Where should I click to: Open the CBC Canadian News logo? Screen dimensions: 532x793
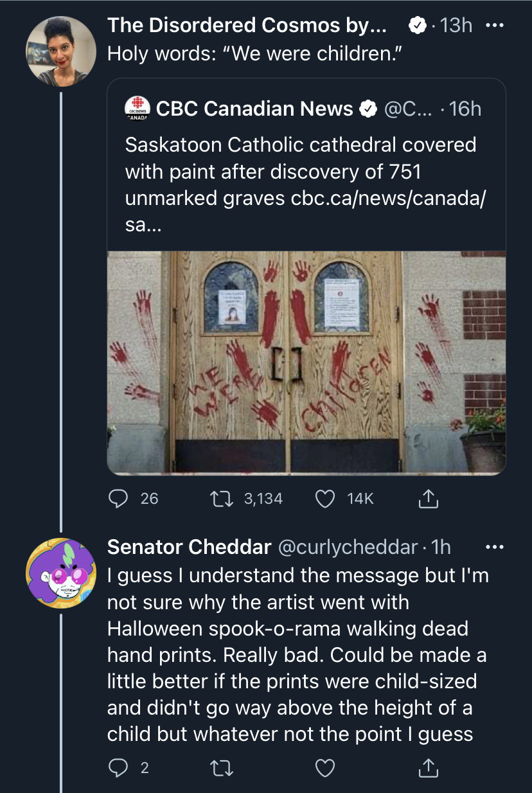pyautogui.click(x=137, y=109)
